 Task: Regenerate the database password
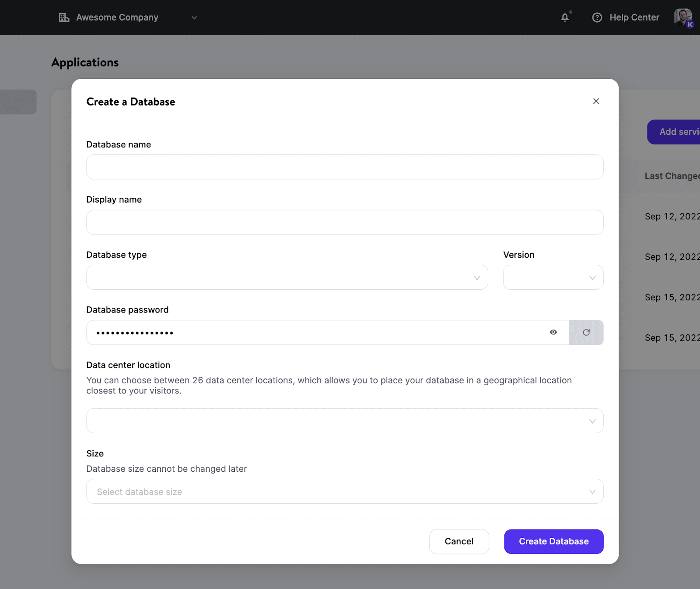(x=586, y=332)
